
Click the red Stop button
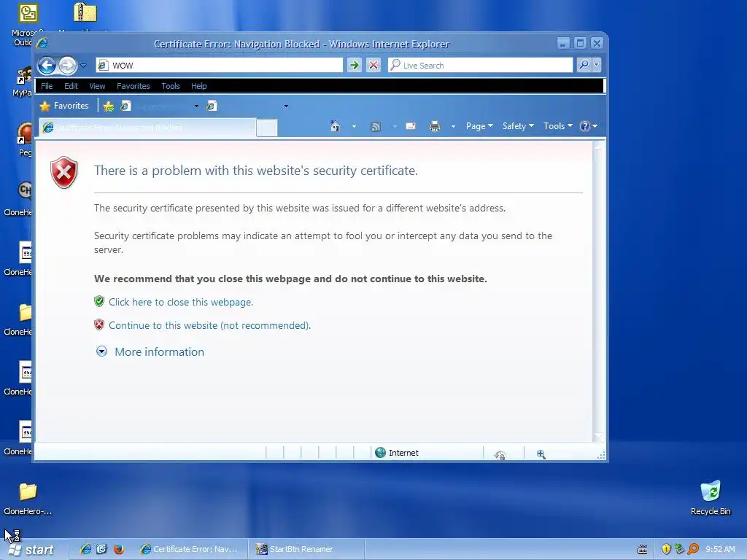coord(373,65)
